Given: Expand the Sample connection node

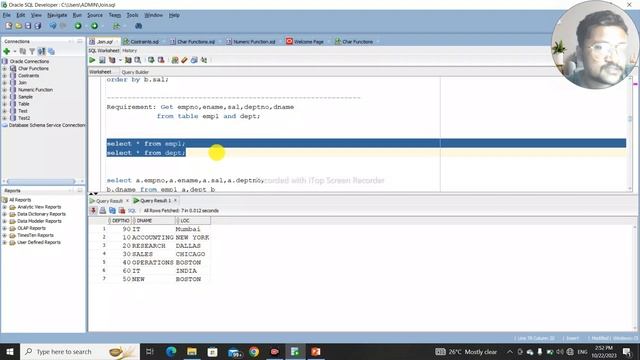Looking at the screenshot, I should (4, 97).
